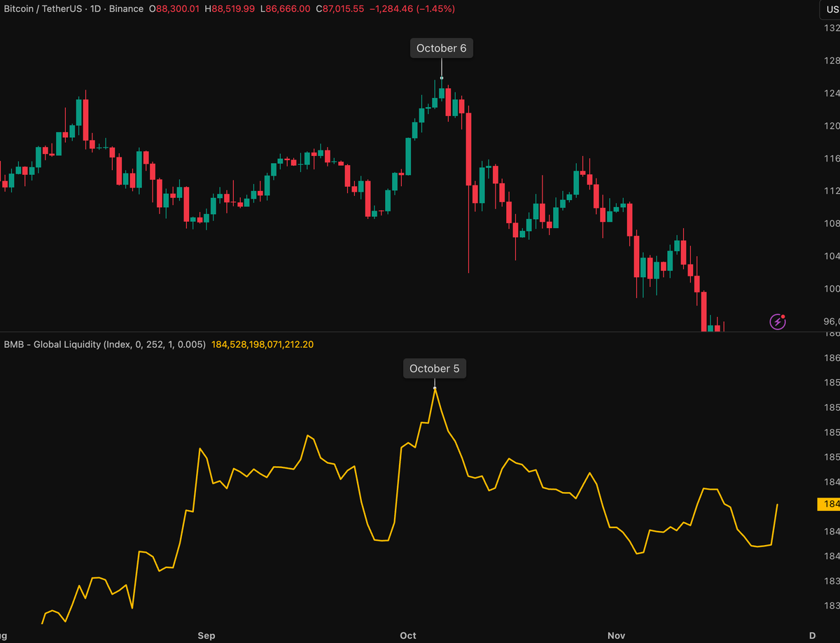
Task: Click the 100 level on the price scale
Action: coord(832,288)
